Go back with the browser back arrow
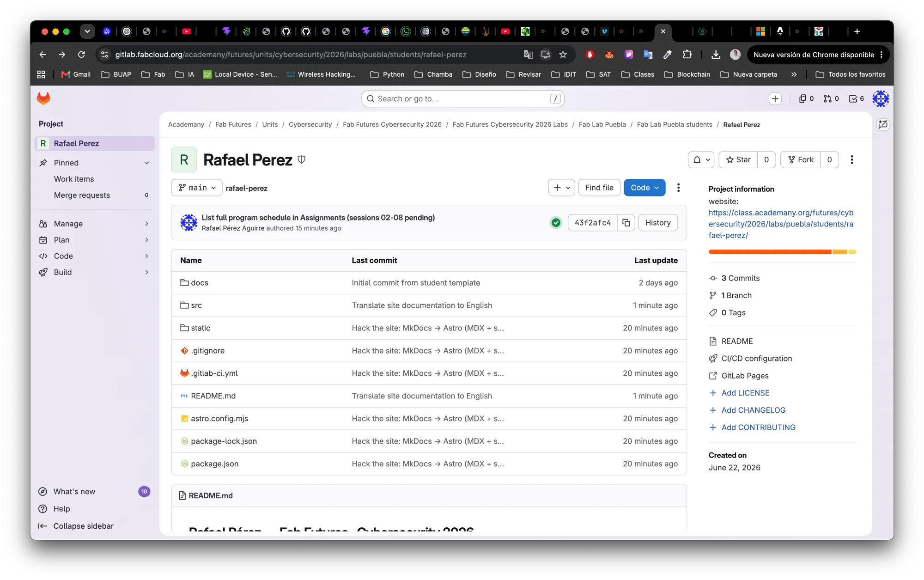 [43, 55]
